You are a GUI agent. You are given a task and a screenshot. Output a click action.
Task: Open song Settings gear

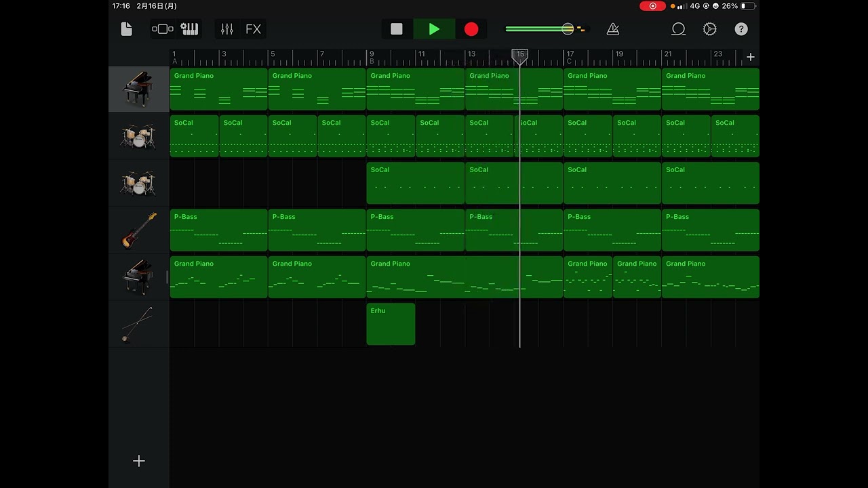pyautogui.click(x=709, y=29)
